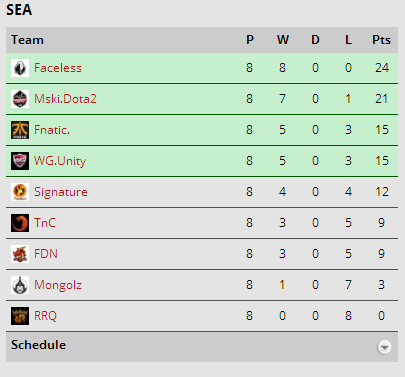405x377 pixels.
Task: Select the RRQ team name link
Action: point(45,316)
